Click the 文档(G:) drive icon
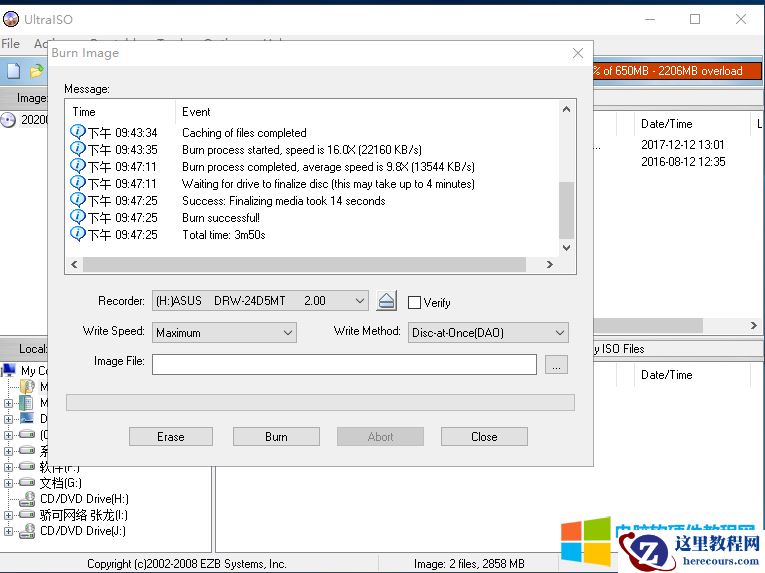 27,483
